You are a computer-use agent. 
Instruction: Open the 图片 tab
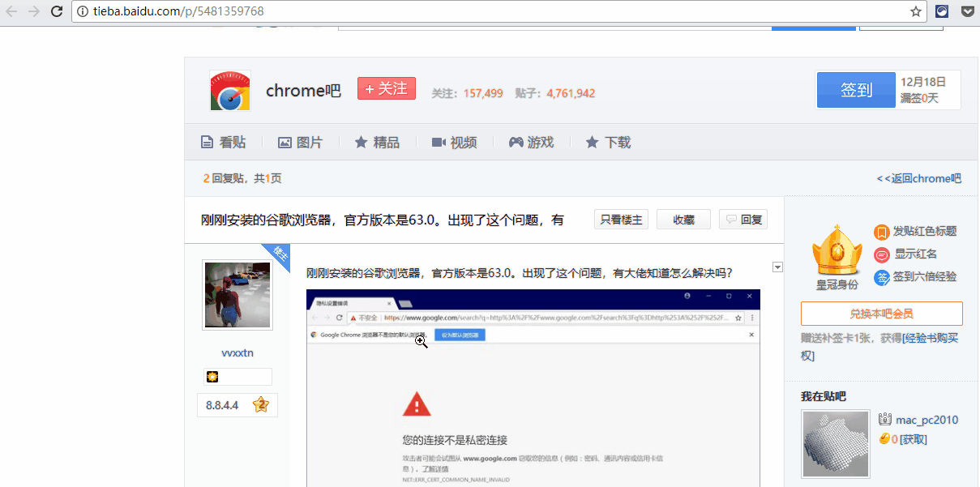(301, 143)
